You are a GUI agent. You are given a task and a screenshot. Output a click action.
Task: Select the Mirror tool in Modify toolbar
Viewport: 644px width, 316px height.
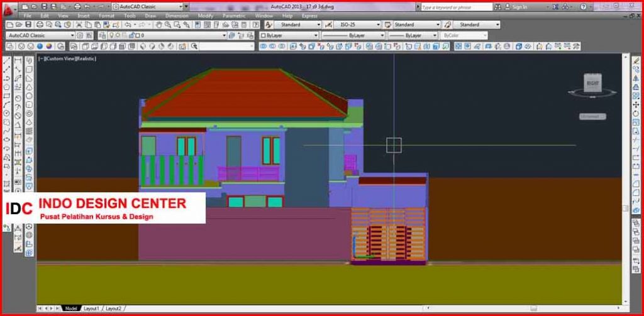point(636,79)
